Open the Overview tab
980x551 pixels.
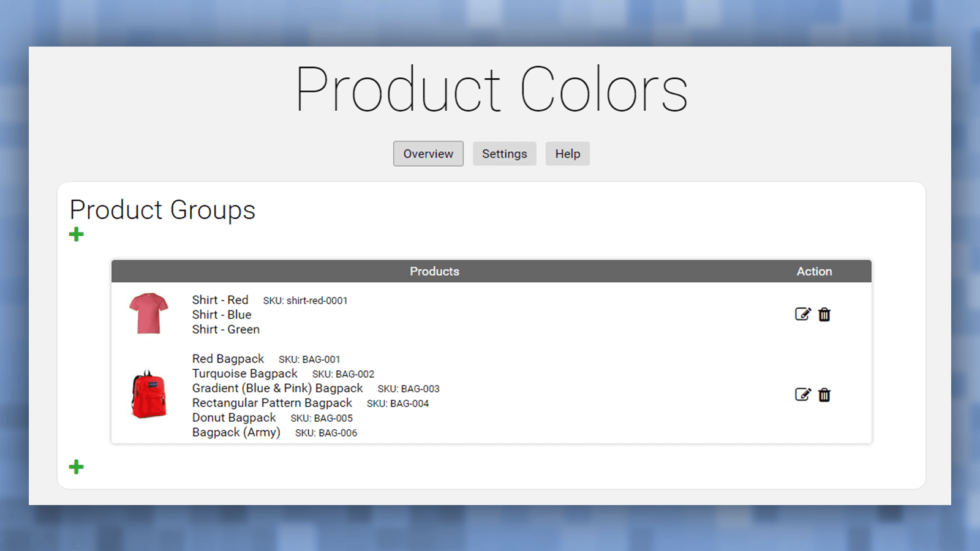coord(428,154)
